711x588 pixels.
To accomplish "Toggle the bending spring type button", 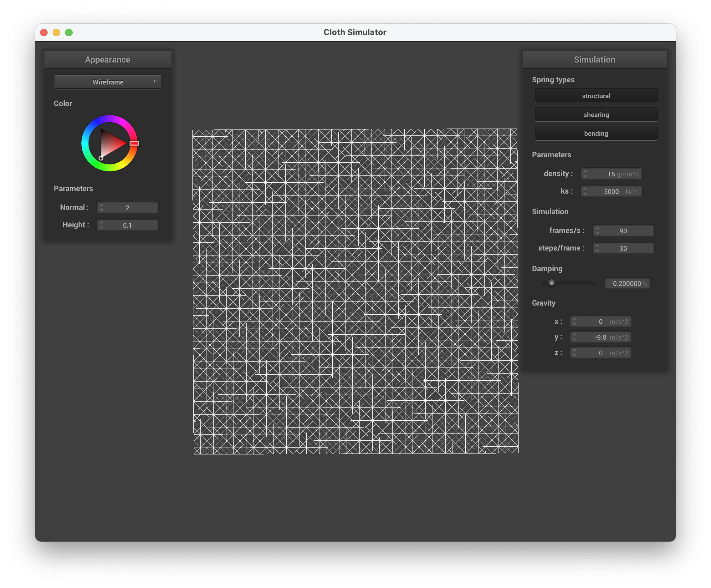I will [x=596, y=133].
